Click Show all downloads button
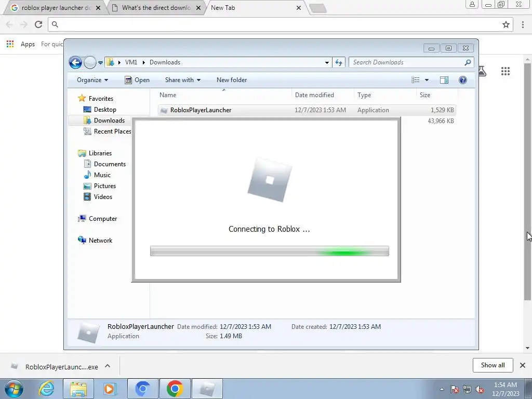 click(493, 365)
